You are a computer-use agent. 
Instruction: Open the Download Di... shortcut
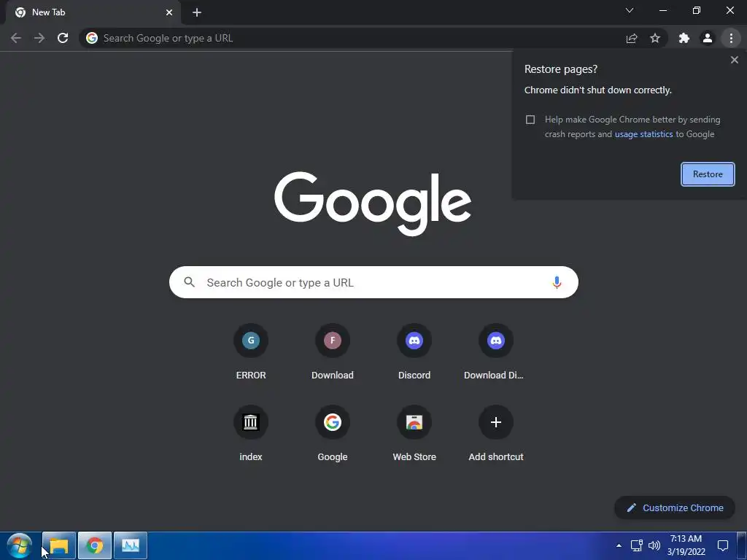(496, 352)
